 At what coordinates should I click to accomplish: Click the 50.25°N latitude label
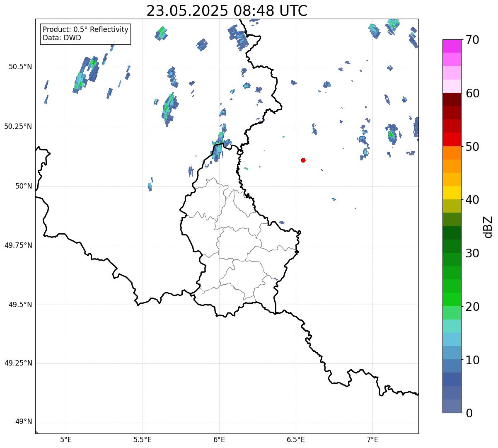[x=18, y=127]
